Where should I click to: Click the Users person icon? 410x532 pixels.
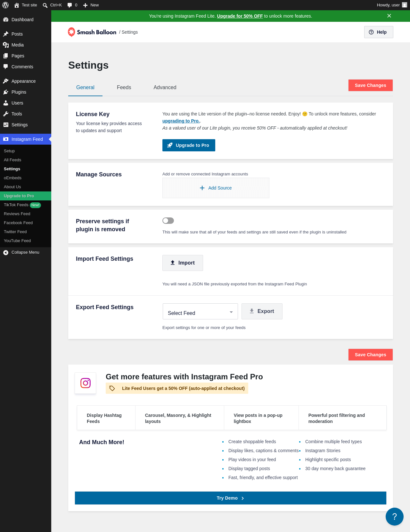[x=6, y=103]
